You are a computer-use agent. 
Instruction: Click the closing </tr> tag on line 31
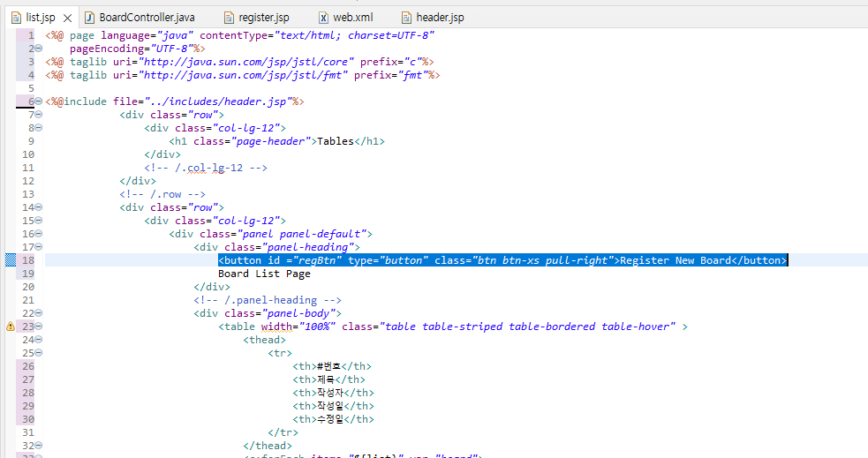pos(283,432)
